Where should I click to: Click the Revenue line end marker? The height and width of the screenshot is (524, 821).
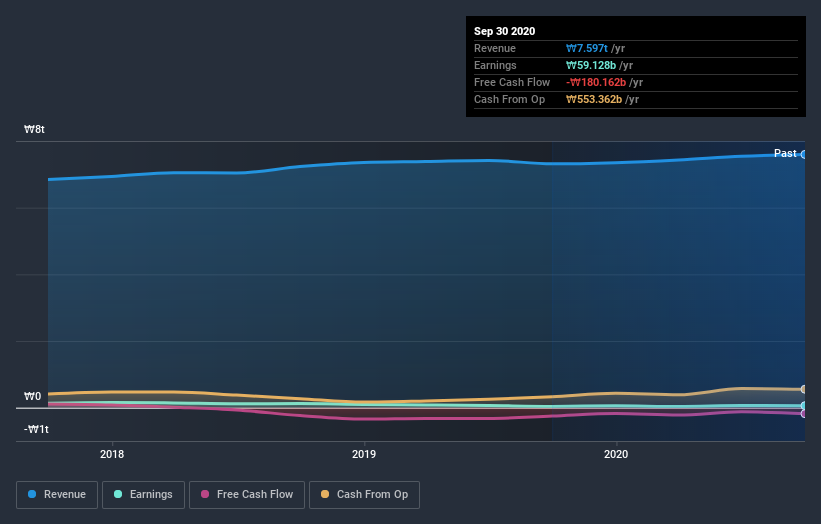pos(804,154)
